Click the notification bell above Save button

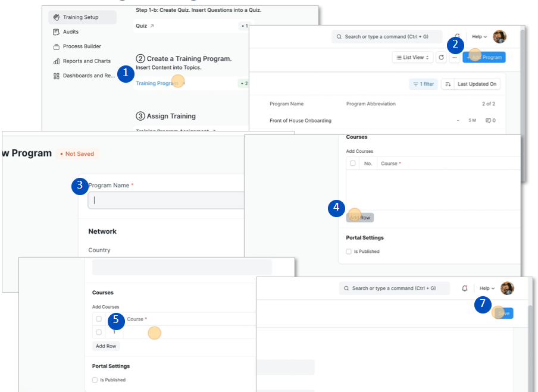(465, 288)
